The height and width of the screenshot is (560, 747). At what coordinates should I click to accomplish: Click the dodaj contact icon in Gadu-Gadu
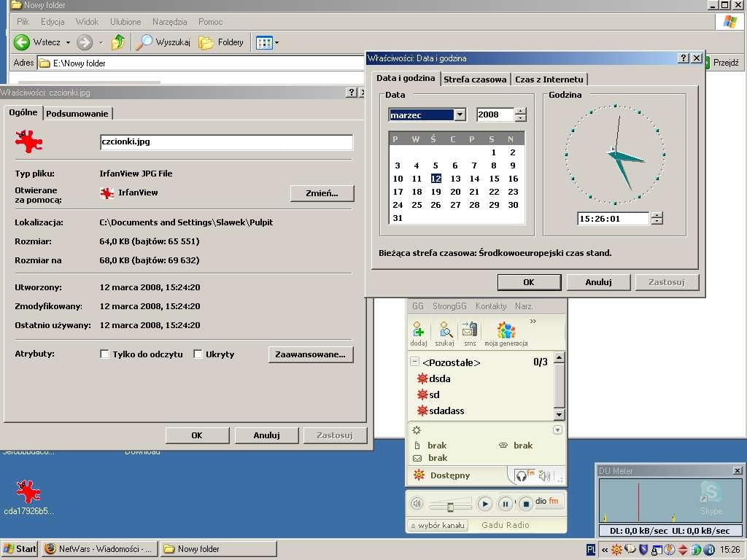pyautogui.click(x=418, y=334)
